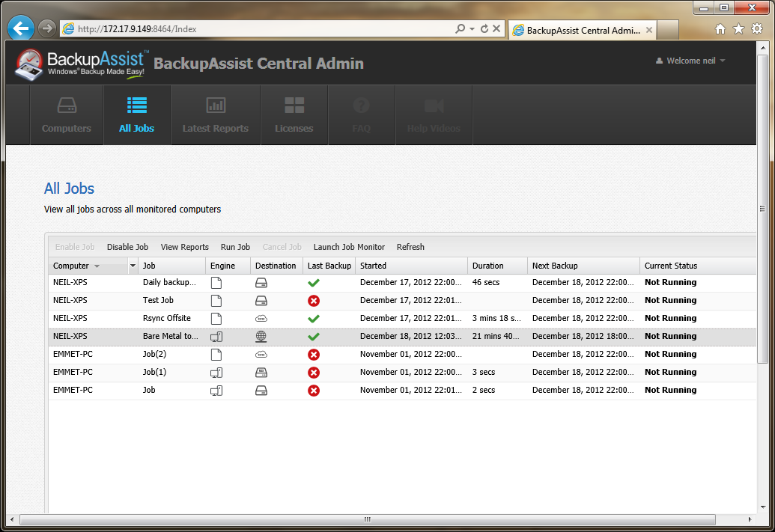Click Refresh in the jobs toolbar

[x=410, y=247]
